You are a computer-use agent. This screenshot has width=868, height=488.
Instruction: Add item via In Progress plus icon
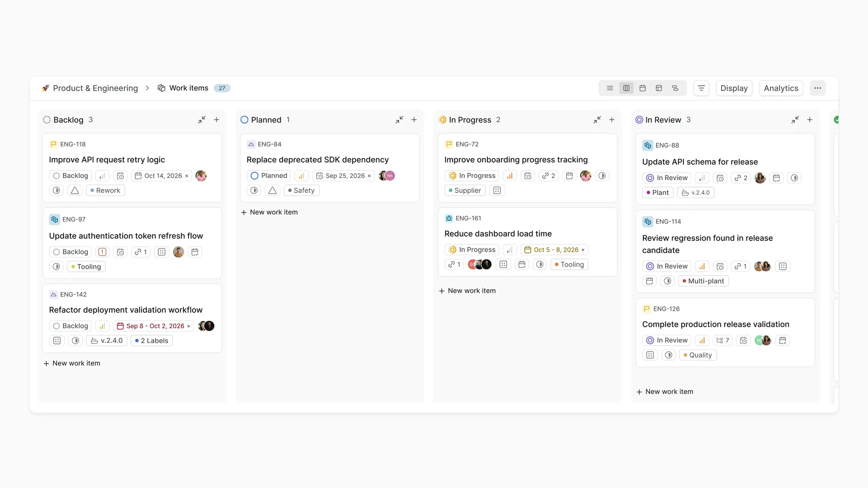(612, 120)
